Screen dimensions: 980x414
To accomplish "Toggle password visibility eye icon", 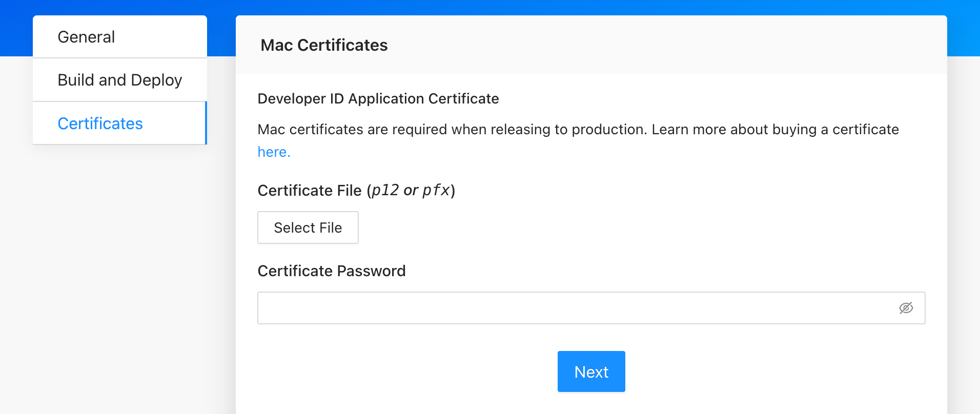I will 906,308.
